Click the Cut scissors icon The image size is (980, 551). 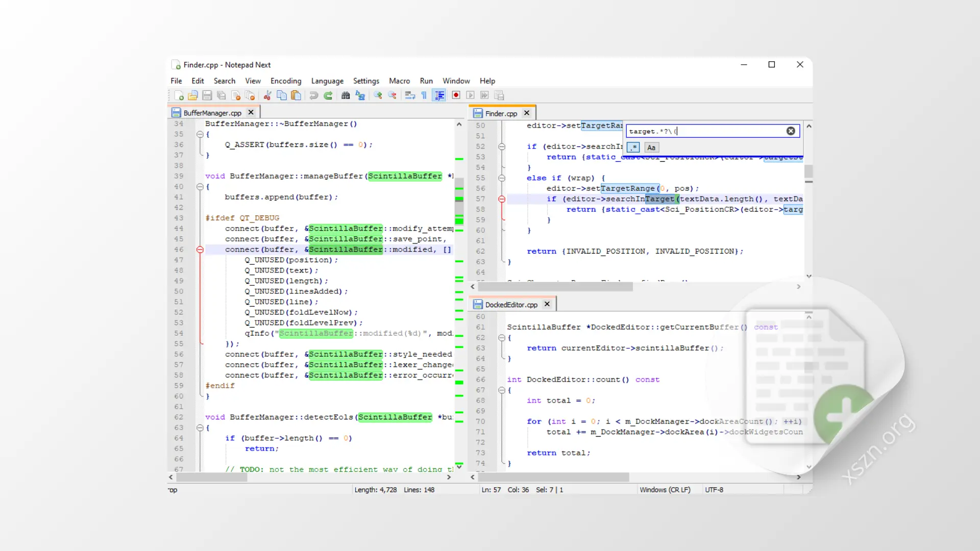(267, 95)
